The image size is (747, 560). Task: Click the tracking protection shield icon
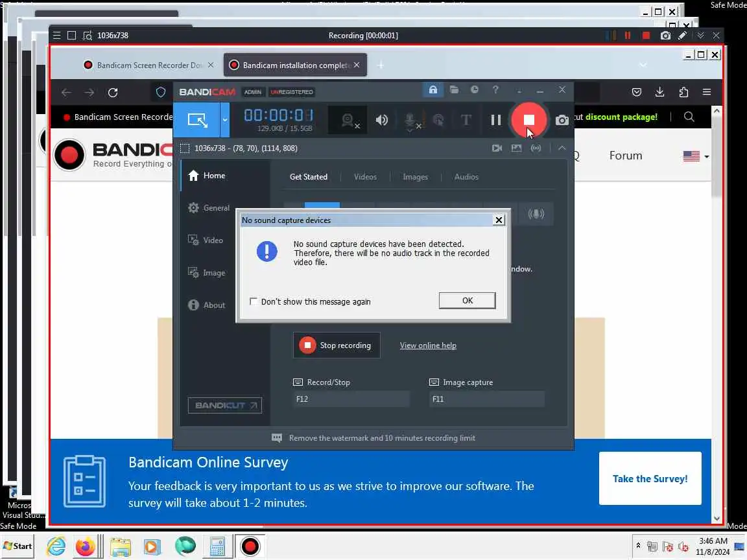pyautogui.click(x=161, y=93)
